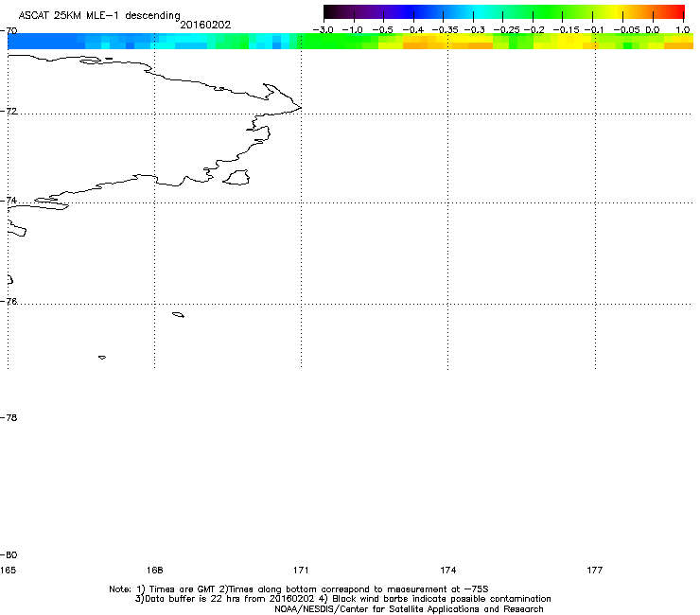Click the note "Data buffer is 22 hrs"
This screenshot has height=615, width=700.
(x=192, y=599)
